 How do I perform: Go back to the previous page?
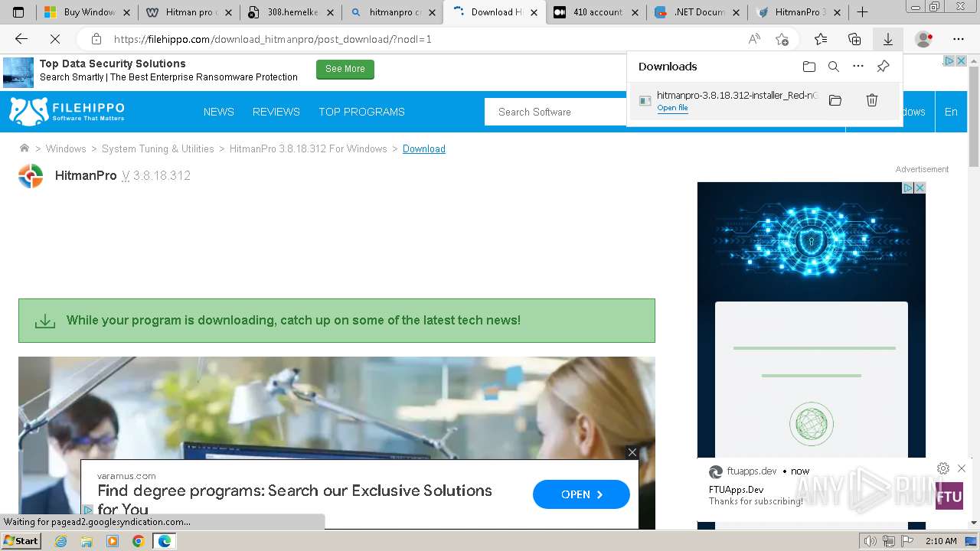pyautogui.click(x=21, y=39)
